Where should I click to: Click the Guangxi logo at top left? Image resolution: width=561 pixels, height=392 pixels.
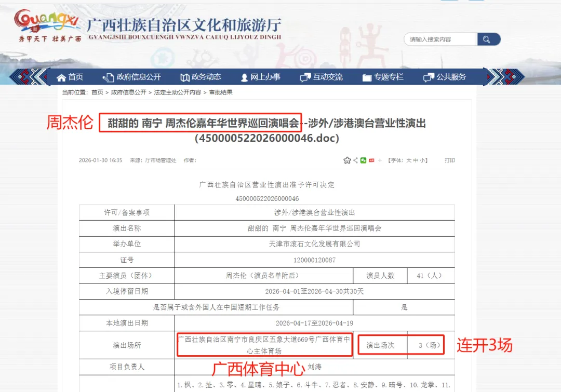[x=49, y=26]
